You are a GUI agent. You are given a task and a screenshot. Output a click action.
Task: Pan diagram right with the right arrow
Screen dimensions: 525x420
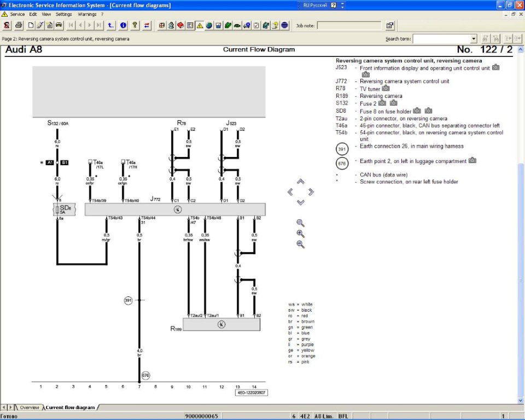pos(311,192)
